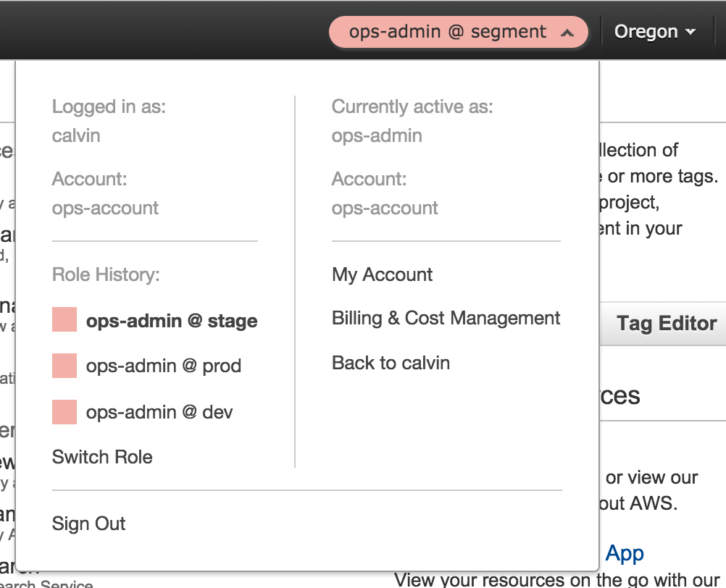
Task: Click the blue App link
Action: tap(625, 553)
